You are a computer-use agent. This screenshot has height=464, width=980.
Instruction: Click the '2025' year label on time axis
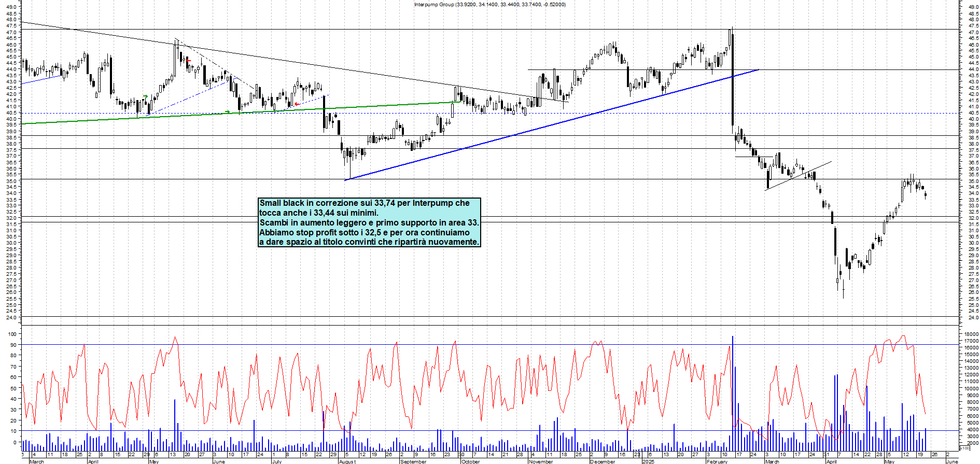[x=648, y=461]
